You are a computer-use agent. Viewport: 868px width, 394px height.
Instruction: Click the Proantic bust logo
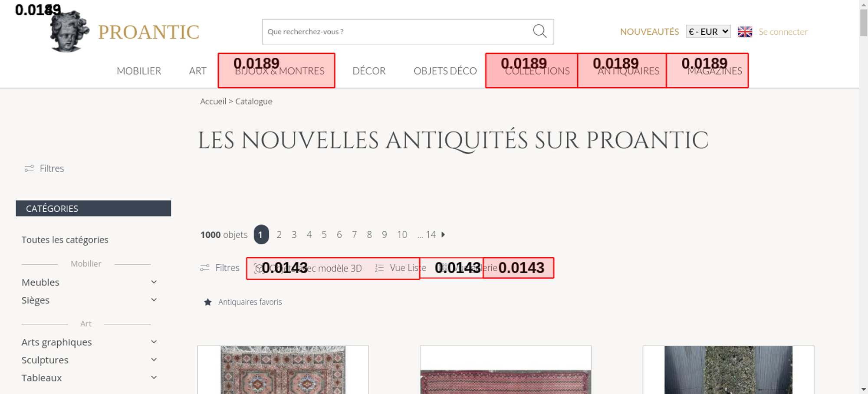click(x=69, y=31)
